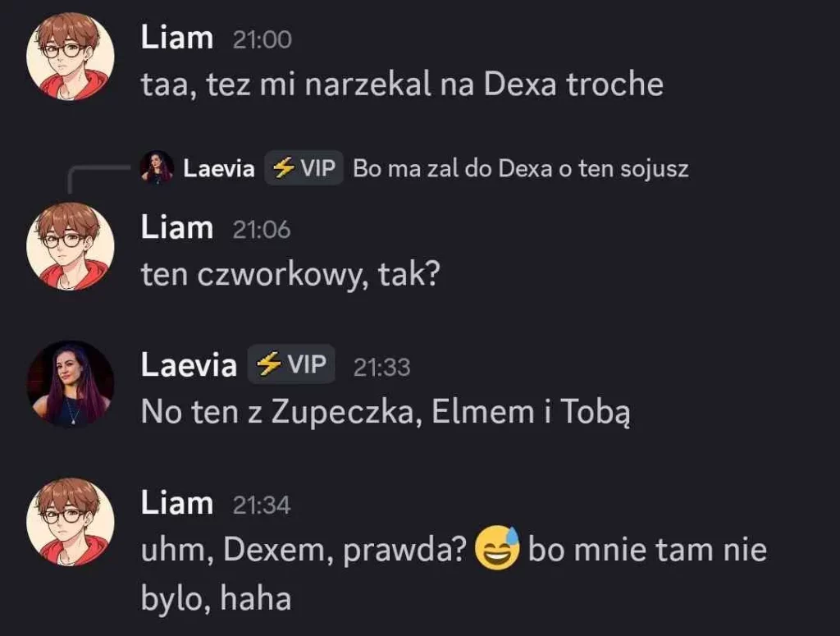The image size is (840, 636).
Task: Click the small Laevia avatar in the reply preview
Action: click(157, 168)
